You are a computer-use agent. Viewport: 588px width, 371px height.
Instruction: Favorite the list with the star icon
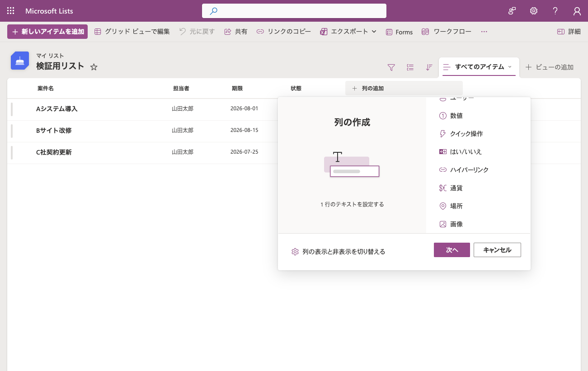[94, 67]
